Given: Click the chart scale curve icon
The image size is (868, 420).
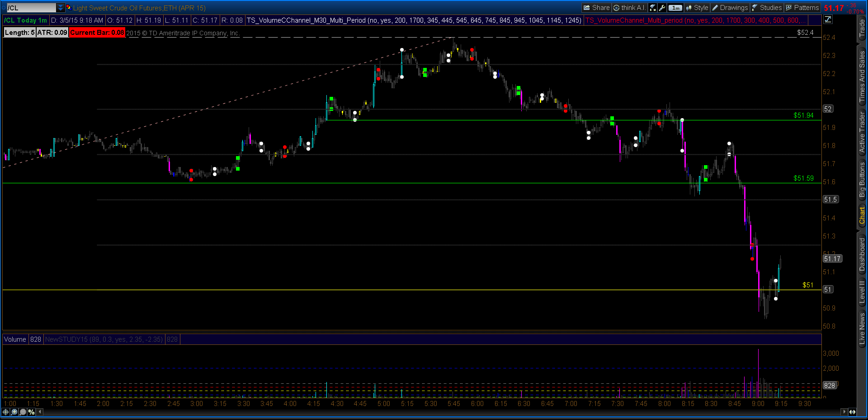Looking at the screenshot, I should pyautogui.click(x=828, y=19).
